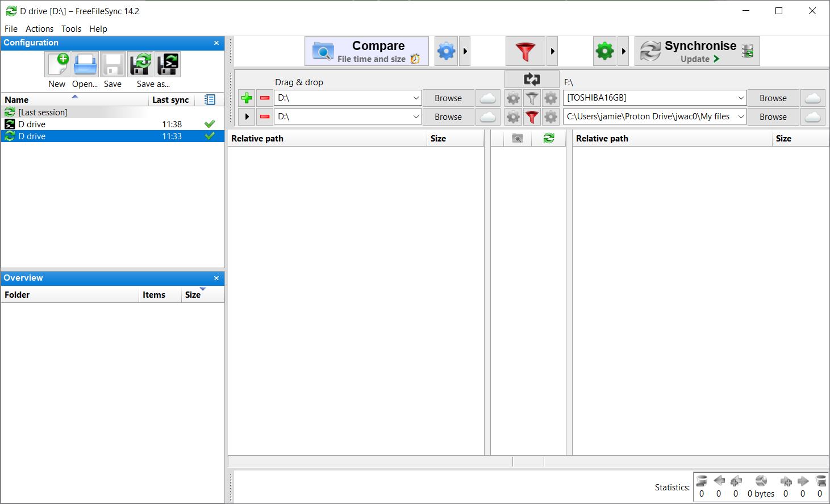Screen dimensions: 830x504
Task: Remove first folder pair with red minus
Action: pyautogui.click(x=265, y=98)
